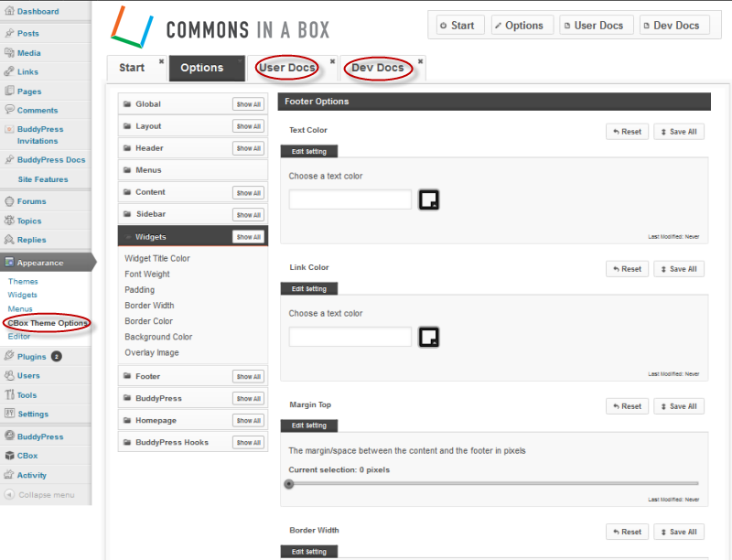732x560 pixels.
Task: Expand Sidebar options with Show All
Action: (248, 215)
